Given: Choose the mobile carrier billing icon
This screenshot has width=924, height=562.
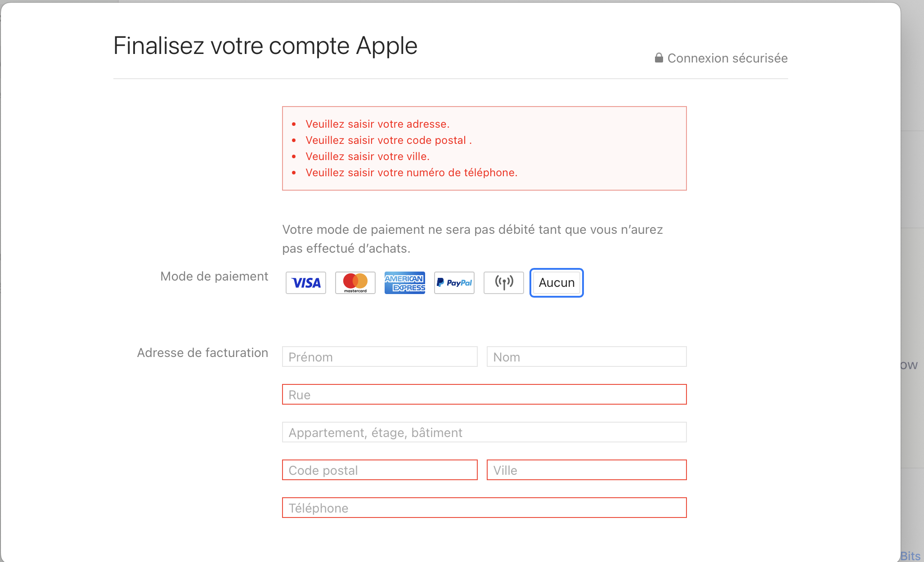Looking at the screenshot, I should 504,283.
